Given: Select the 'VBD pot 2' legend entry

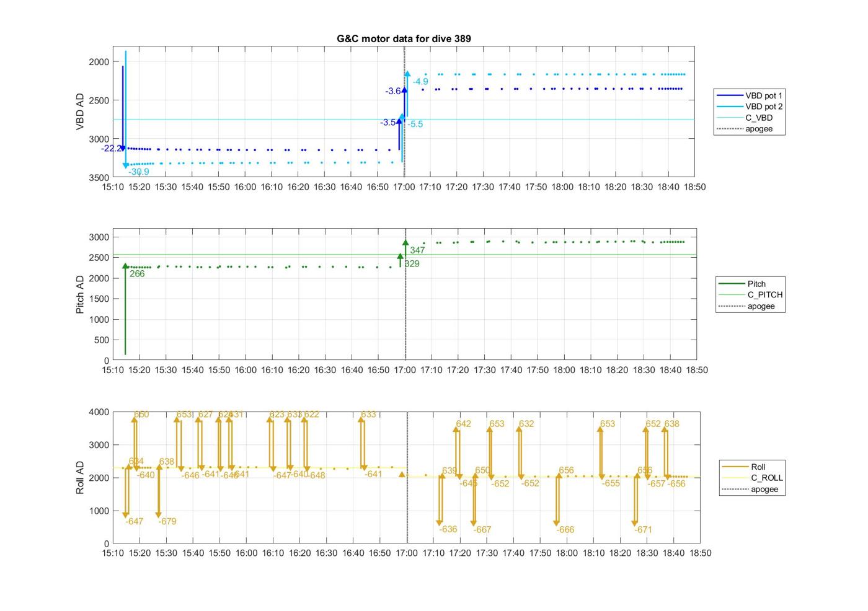Looking at the screenshot, I should pyautogui.click(x=750, y=107).
